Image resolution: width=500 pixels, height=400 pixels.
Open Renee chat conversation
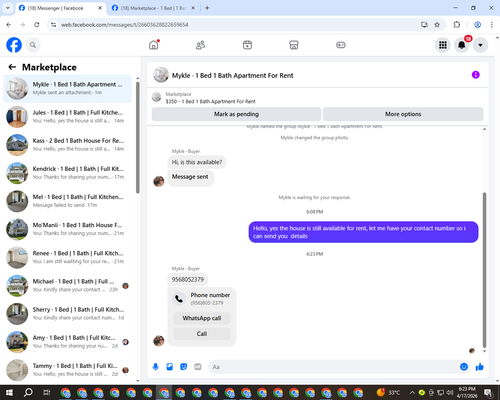(67, 257)
